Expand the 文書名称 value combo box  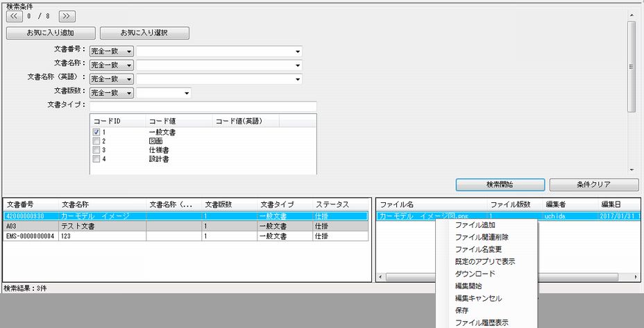pos(298,66)
